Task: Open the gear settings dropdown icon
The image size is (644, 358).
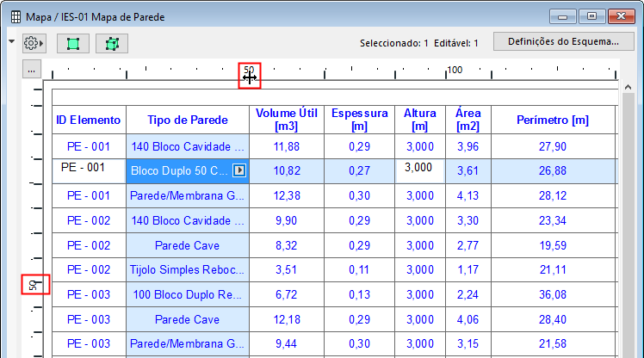Action: (34, 43)
